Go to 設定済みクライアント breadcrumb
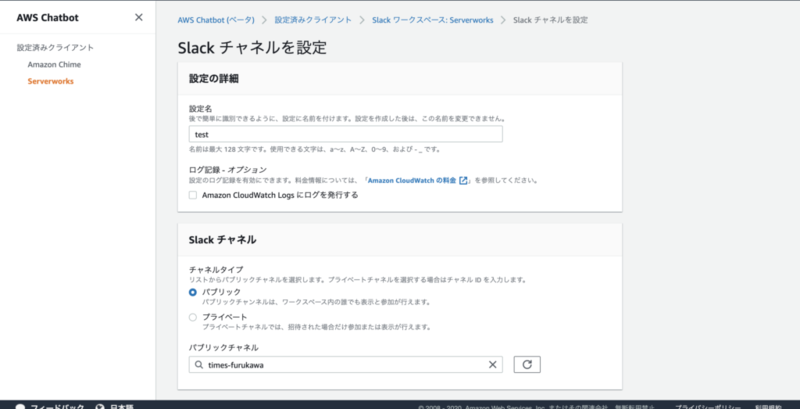This screenshot has height=409, width=800. [313, 20]
